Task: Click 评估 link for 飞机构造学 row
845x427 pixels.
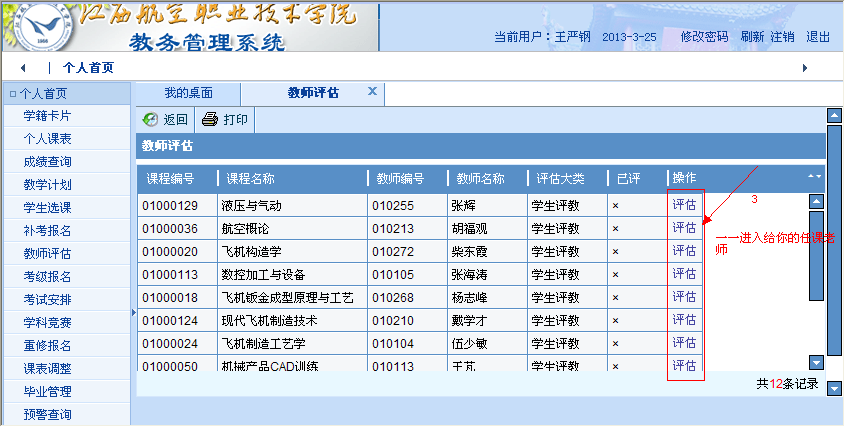Action: click(684, 251)
